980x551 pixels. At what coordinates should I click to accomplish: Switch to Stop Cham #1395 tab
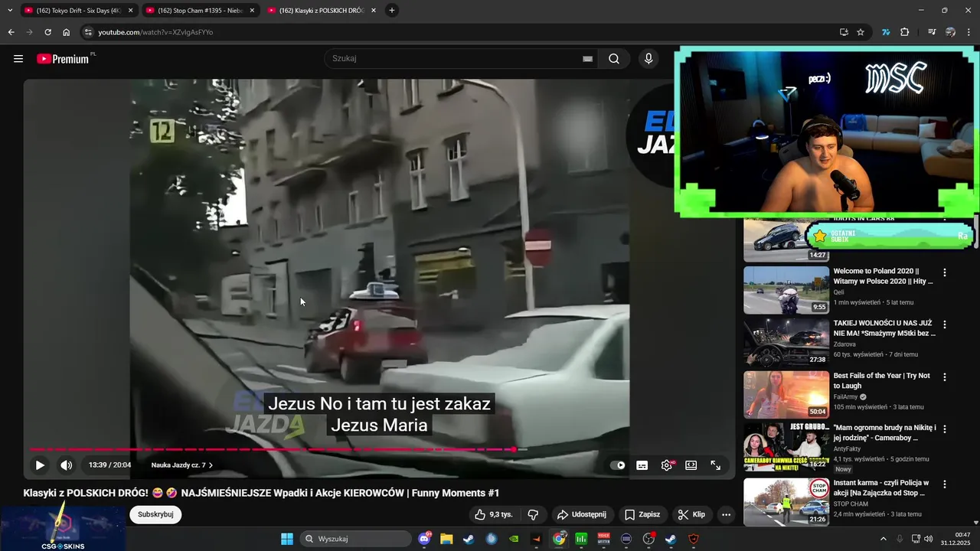pos(199,11)
